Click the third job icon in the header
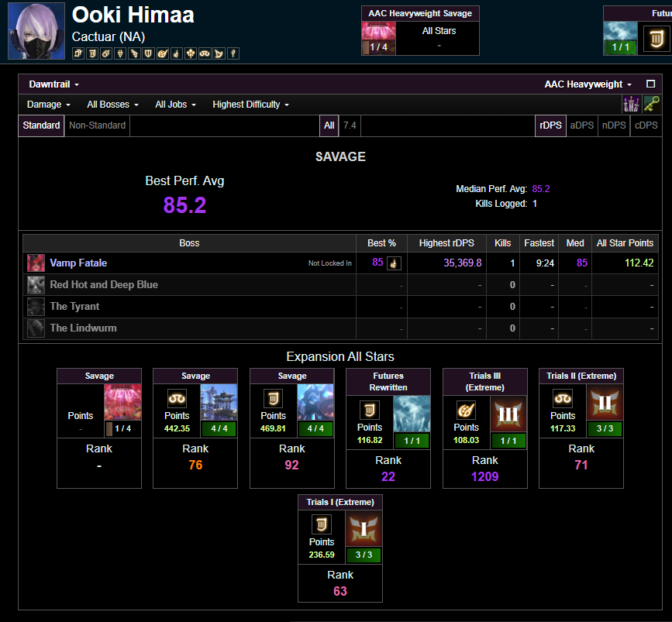Viewport: 672px width, 622px height. tap(106, 53)
